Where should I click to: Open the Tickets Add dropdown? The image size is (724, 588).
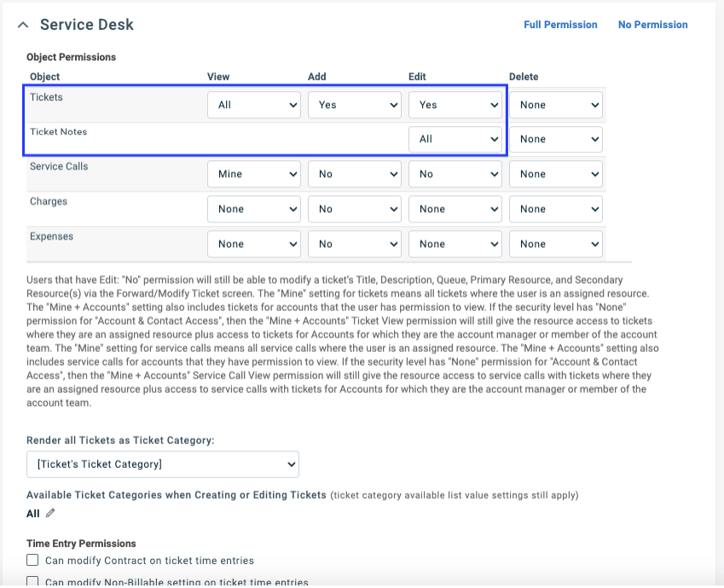(x=355, y=105)
